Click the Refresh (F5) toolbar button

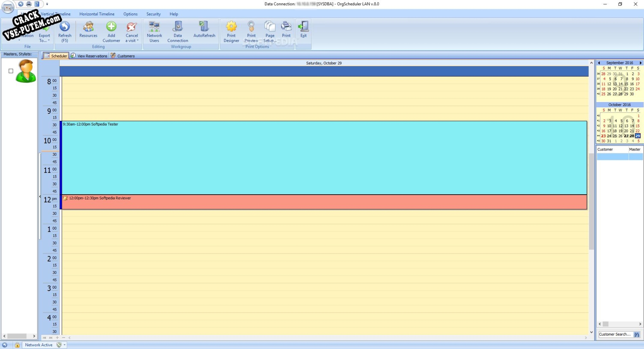click(65, 31)
